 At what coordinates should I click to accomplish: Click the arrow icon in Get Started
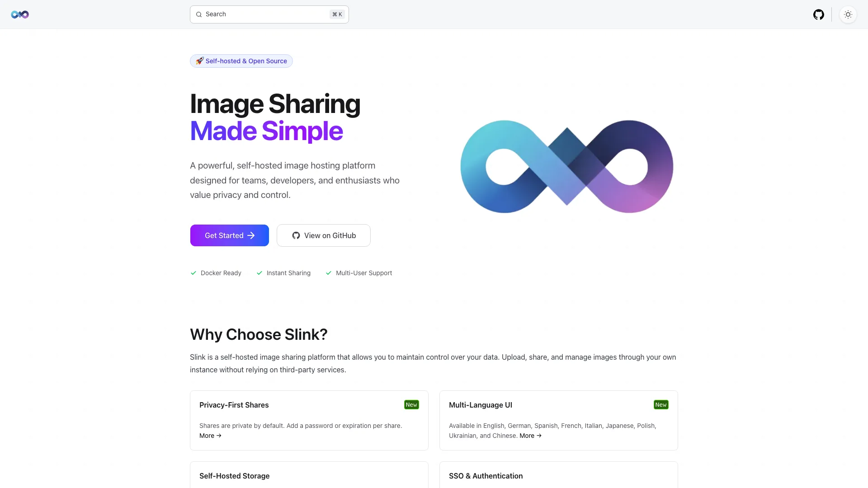pyautogui.click(x=251, y=235)
